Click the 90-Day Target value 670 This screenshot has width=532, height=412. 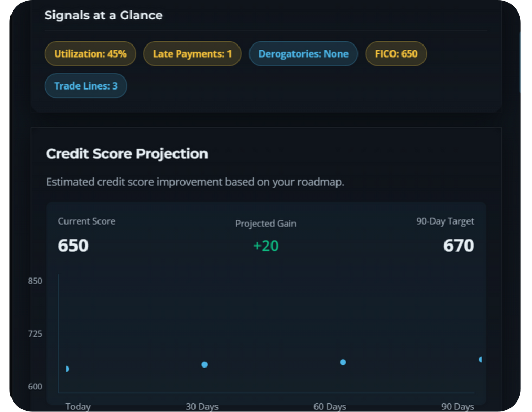point(459,246)
